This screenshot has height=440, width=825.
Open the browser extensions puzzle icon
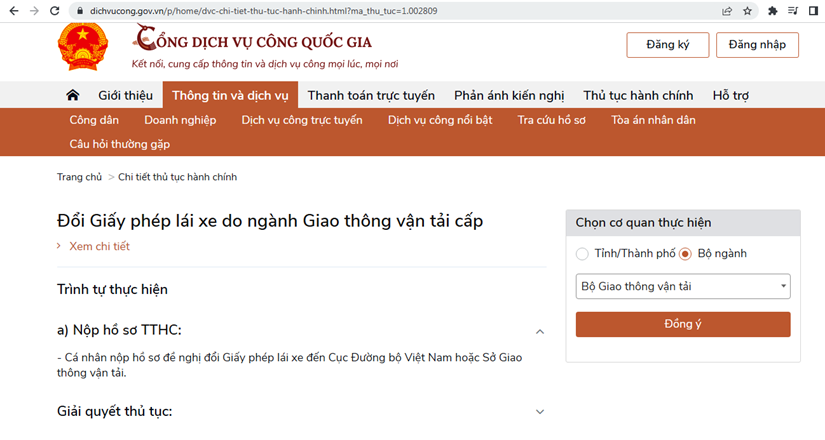point(772,11)
